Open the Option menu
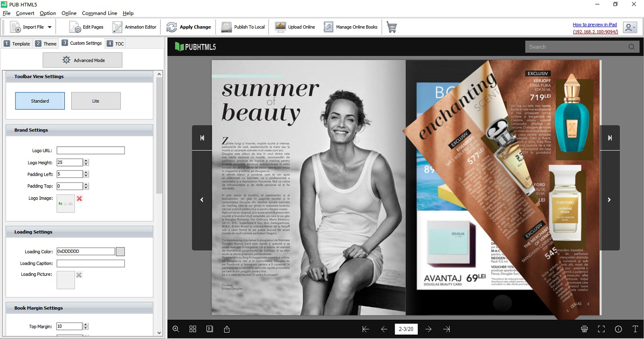Viewport: 644px width, 339px height. 48,13
